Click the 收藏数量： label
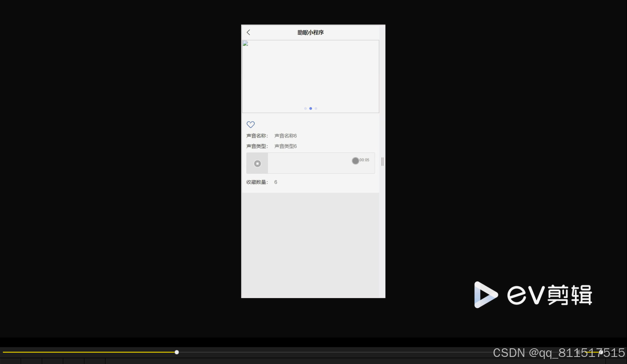The width and height of the screenshot is (627, 364). coord(257,182)
